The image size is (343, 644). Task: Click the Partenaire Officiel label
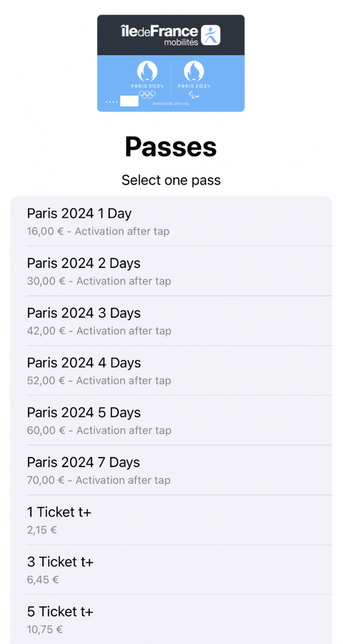point(170,103)
